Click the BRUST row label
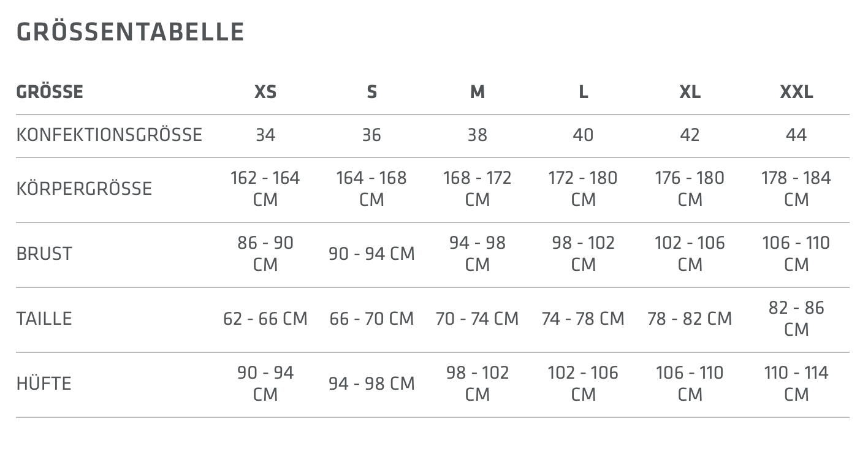The height and width of the screenshot is (451, 868). tap(44, 254)
